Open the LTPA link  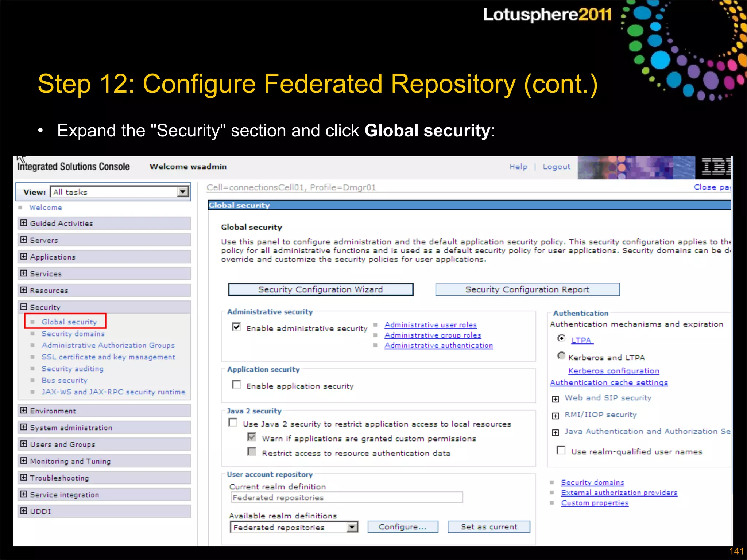(581, 340)
